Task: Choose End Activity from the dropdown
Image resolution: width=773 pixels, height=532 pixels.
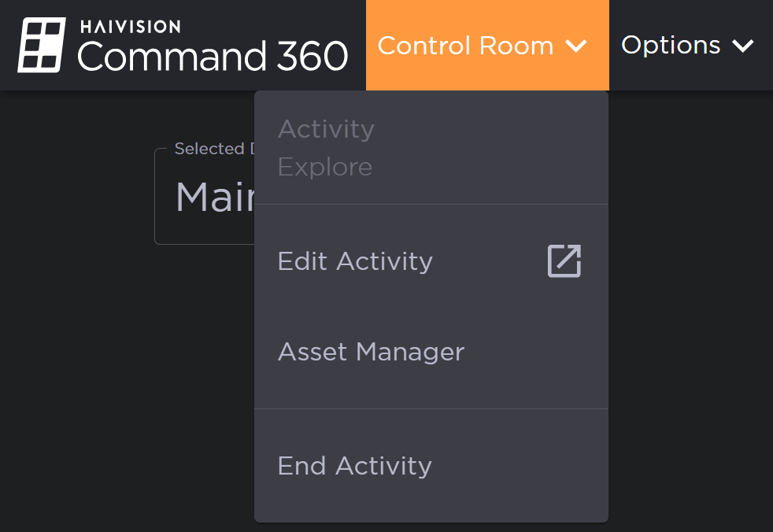Action: pos(354,465)
